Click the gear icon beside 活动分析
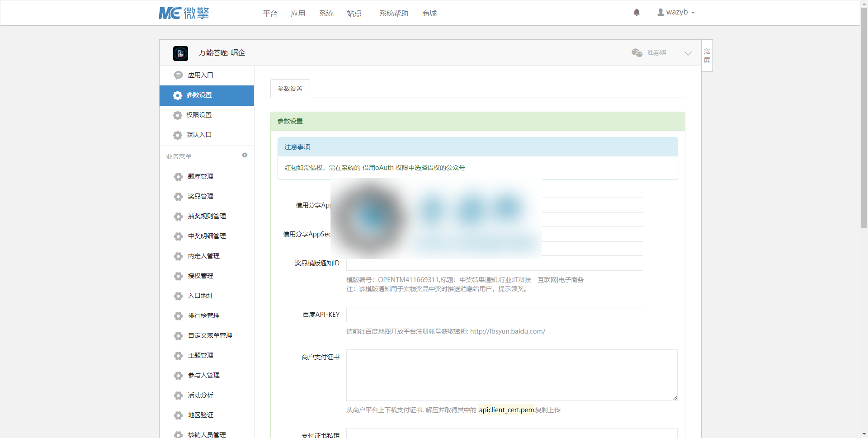868x438 pixels. click(179, 396)
